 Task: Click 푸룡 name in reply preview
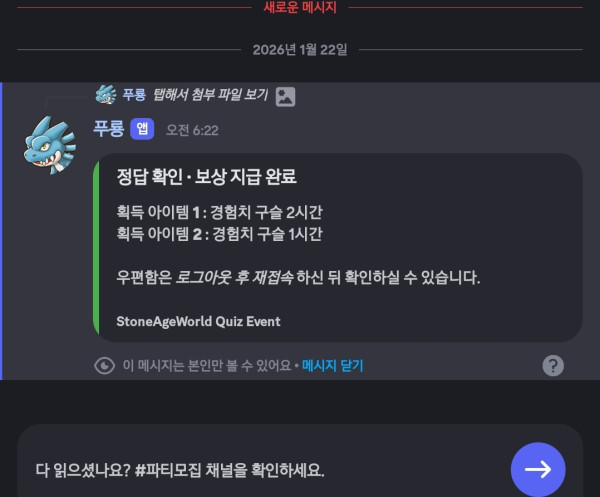click(x=134, y=95)
